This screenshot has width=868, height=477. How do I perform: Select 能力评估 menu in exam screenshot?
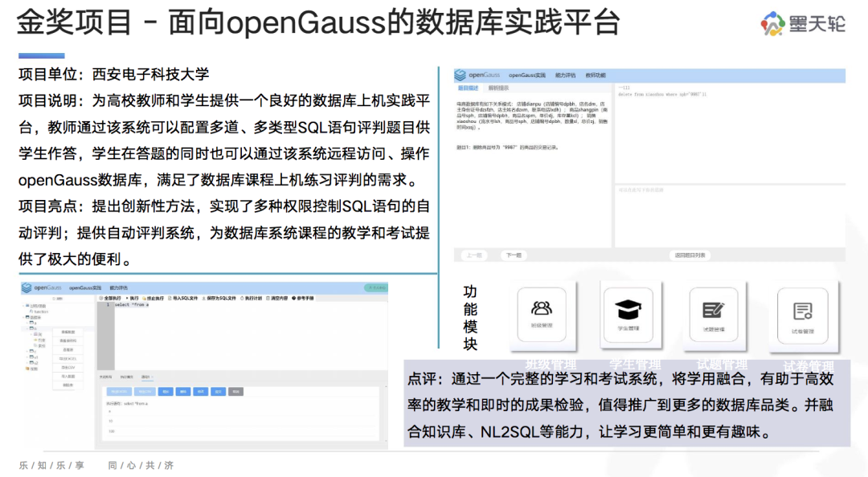pyautogui.click(x=565, y=75)
